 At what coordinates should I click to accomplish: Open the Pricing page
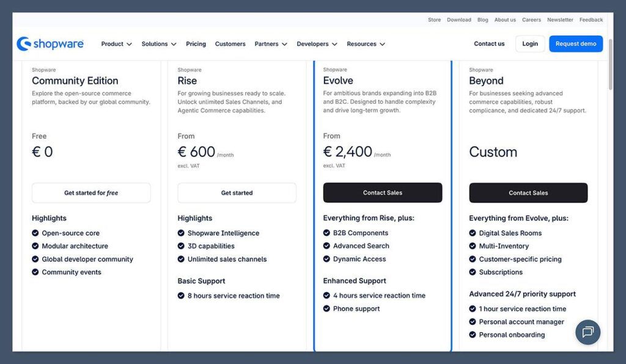[196, 44]
